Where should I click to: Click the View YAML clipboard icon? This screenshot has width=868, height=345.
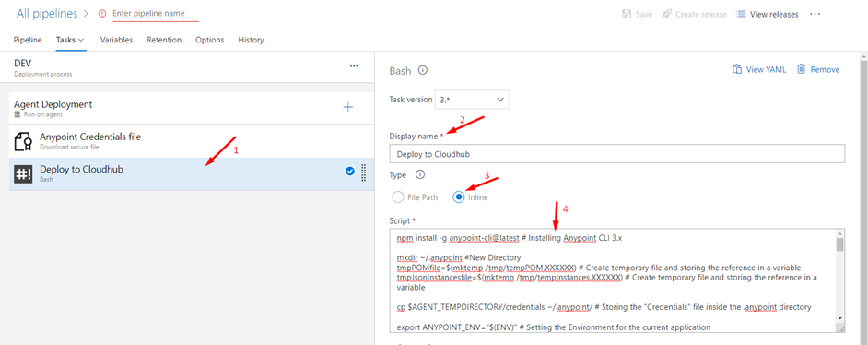pos(737,69)
